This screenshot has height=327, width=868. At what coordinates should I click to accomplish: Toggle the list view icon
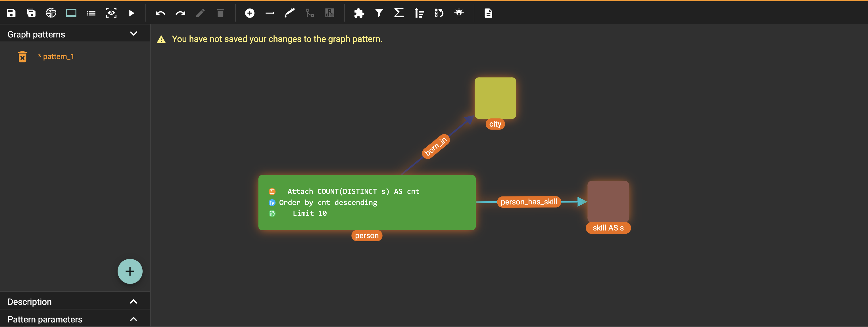click(91, 13)
